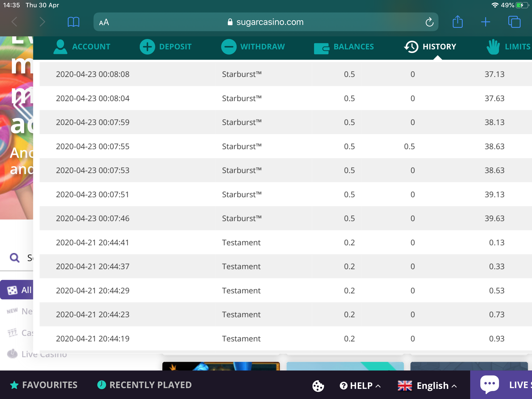The width and height of the screenshot is (532, 399).
Task: Click the deposit plus circle icon
Action: coord(147,47)
